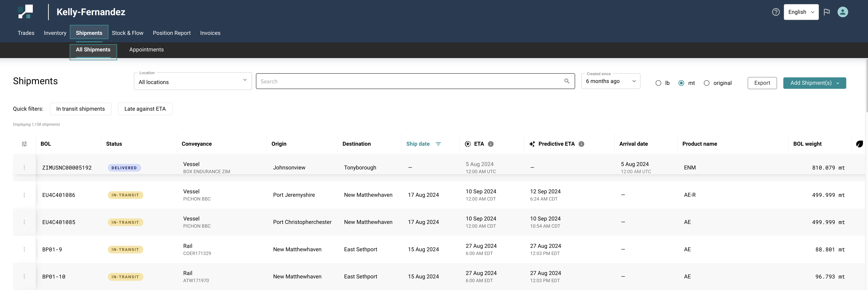This screenshot has width=868, height=290.
Task: Open the Position Report menu
Action: (171, 33)
